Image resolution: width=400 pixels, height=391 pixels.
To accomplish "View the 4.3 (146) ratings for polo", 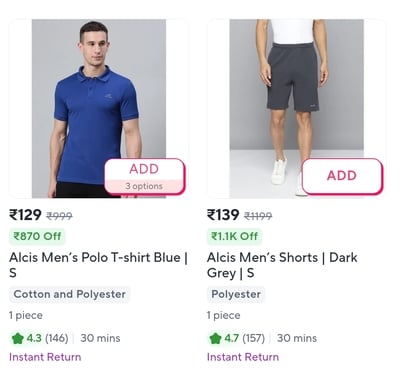I will click(47, 338).
